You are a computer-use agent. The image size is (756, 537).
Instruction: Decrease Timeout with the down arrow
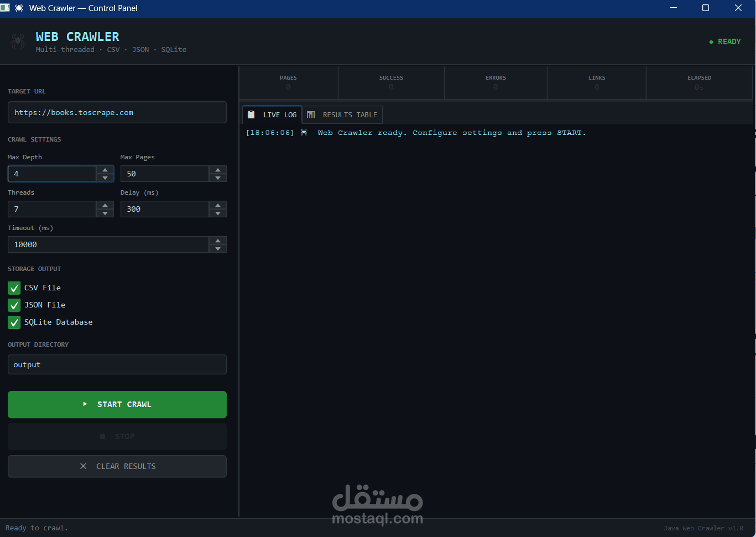(x=218, y=248)
